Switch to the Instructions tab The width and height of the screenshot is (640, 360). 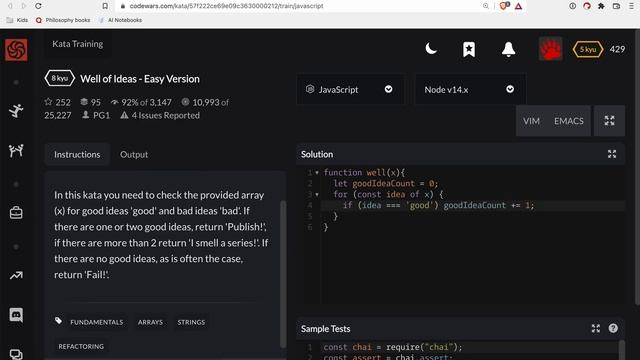(77, 154)
